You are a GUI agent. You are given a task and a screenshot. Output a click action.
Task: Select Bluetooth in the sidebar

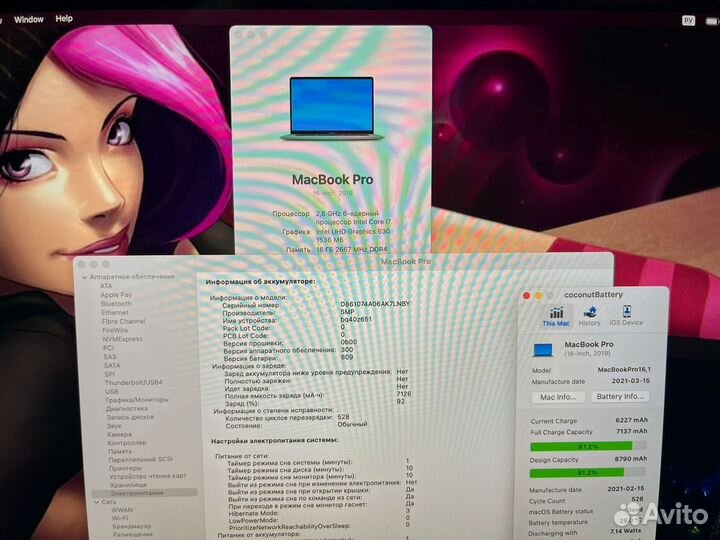(116, 304)
